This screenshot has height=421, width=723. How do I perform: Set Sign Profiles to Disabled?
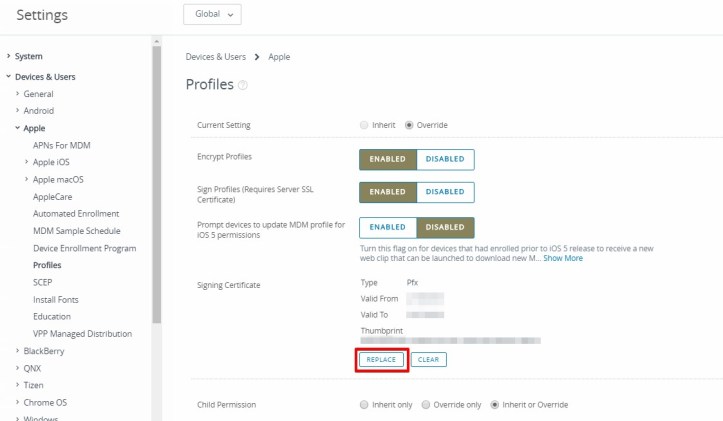pos(445,192)
